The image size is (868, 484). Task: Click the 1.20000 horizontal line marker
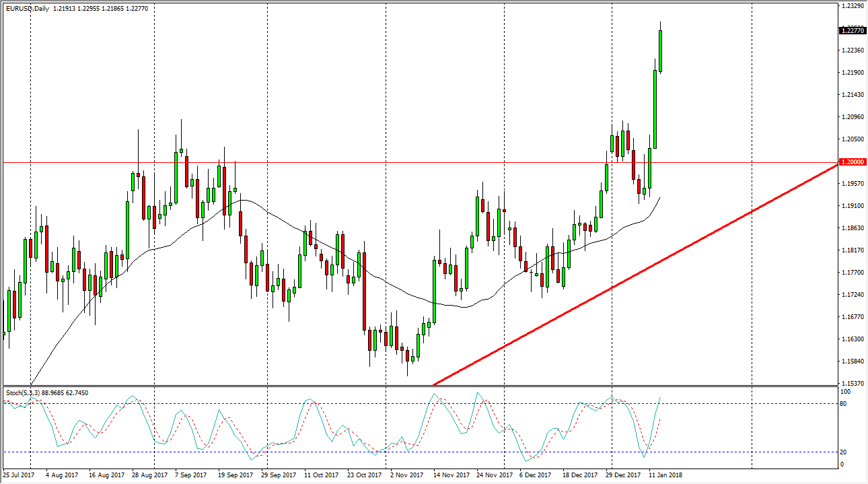click(841, 162)
